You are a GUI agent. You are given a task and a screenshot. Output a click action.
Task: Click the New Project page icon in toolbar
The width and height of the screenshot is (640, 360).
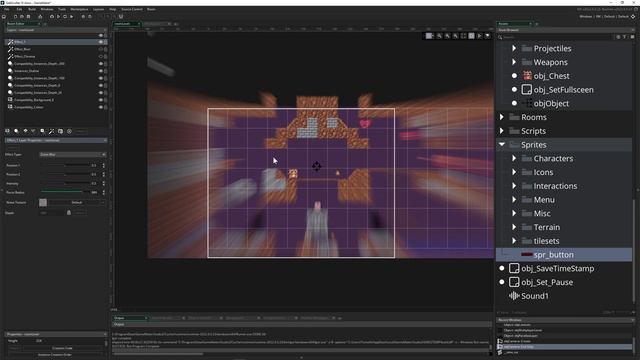tap(15, 17)
